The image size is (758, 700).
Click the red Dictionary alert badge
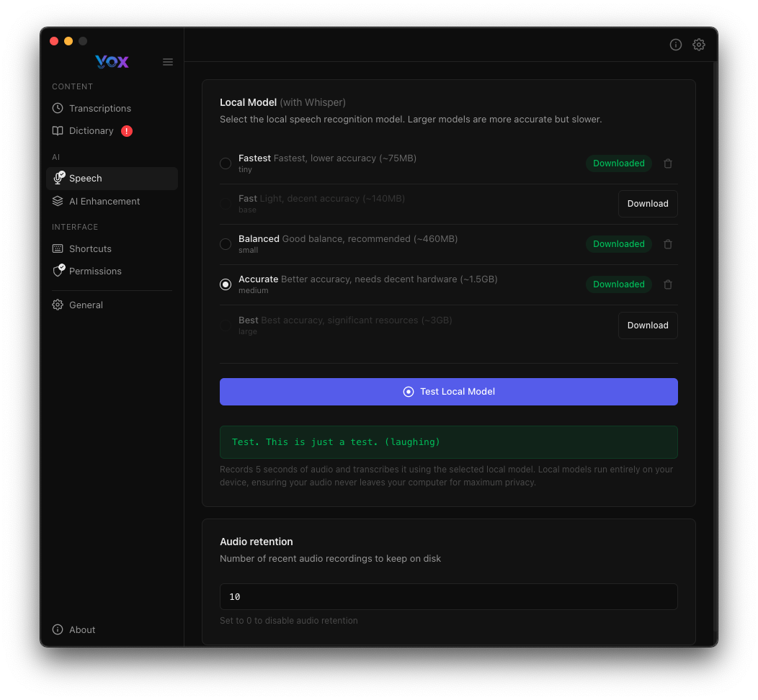[127, 131]
